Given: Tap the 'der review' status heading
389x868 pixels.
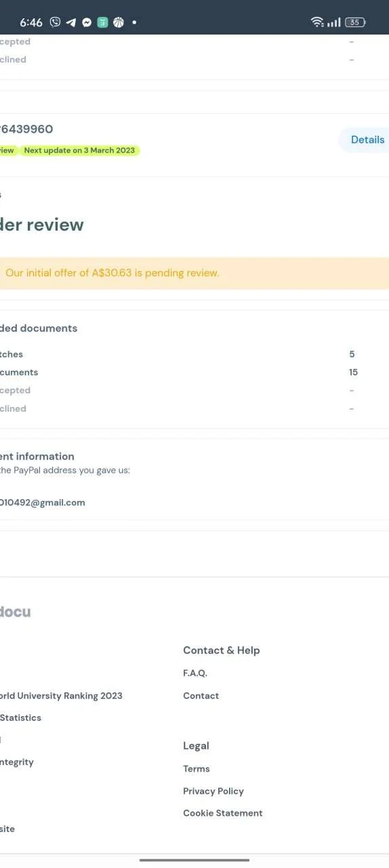Looking at the screenshot, I should pos(41,224).
